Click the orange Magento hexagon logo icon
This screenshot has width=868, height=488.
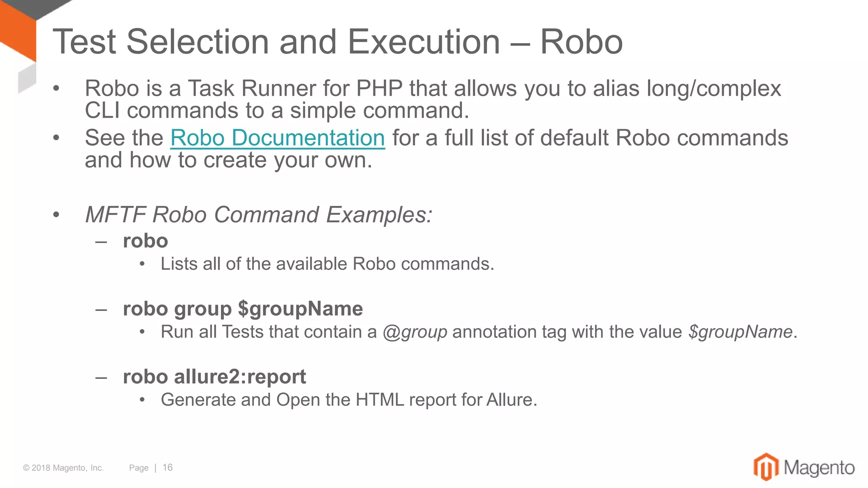(x=765, y=467)
